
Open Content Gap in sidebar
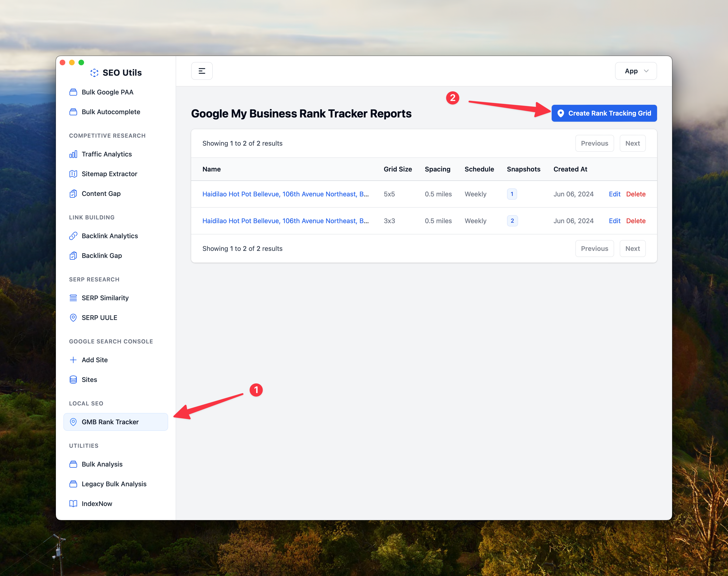pyautogui.click(x=101, y=194)
